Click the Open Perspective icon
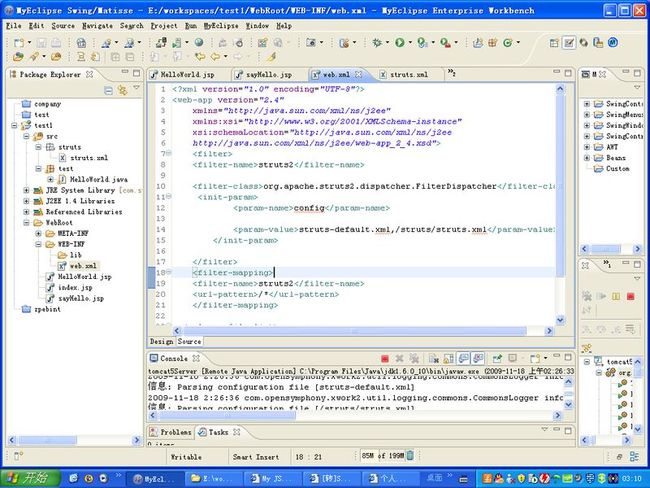 point(554,43)
